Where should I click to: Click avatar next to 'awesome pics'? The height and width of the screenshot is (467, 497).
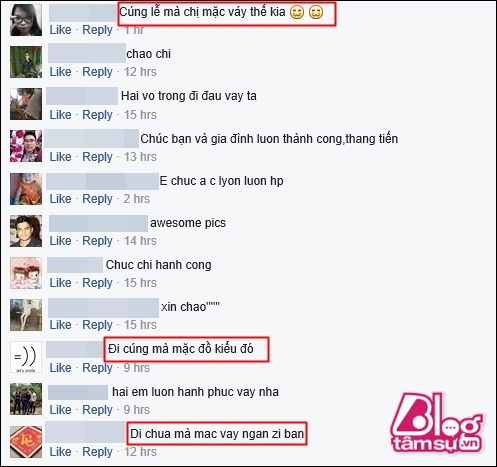[26, 231]
